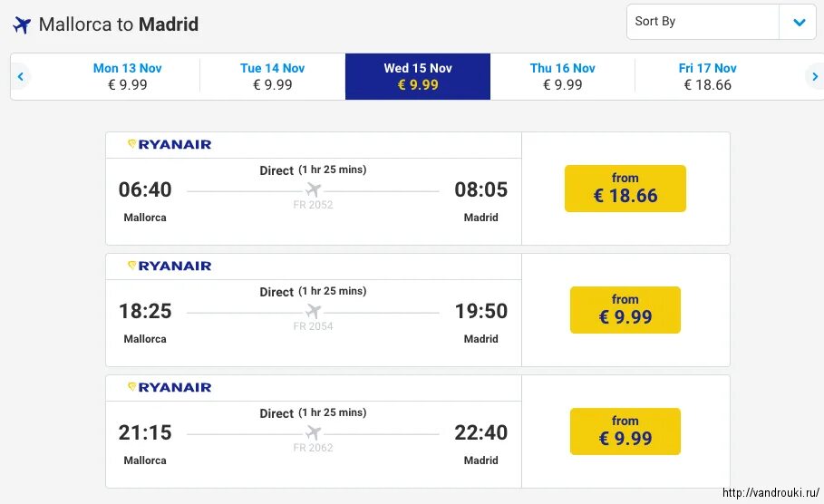Screen dimensions: 824x504
Task: Expand sort options using the blue chevron
Action: pos(799,23)
